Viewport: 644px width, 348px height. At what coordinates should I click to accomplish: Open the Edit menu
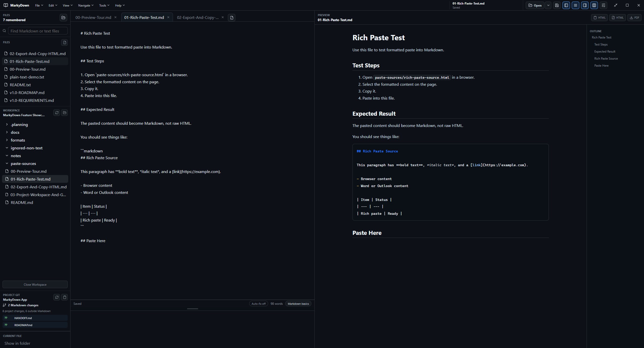click(x=53, y=5)
